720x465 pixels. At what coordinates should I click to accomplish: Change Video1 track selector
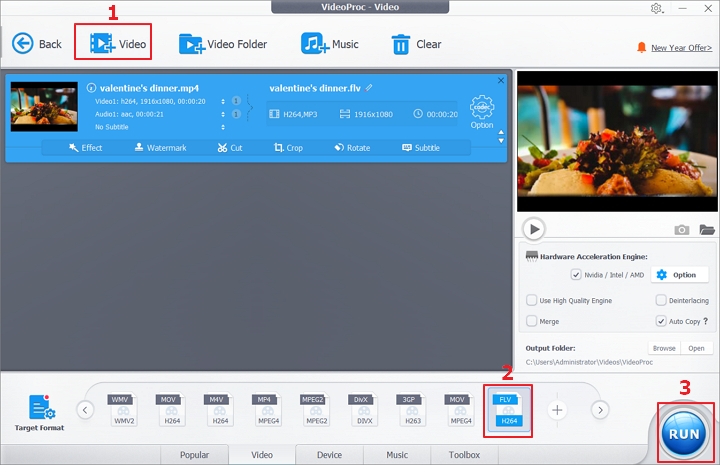point(223,101)
